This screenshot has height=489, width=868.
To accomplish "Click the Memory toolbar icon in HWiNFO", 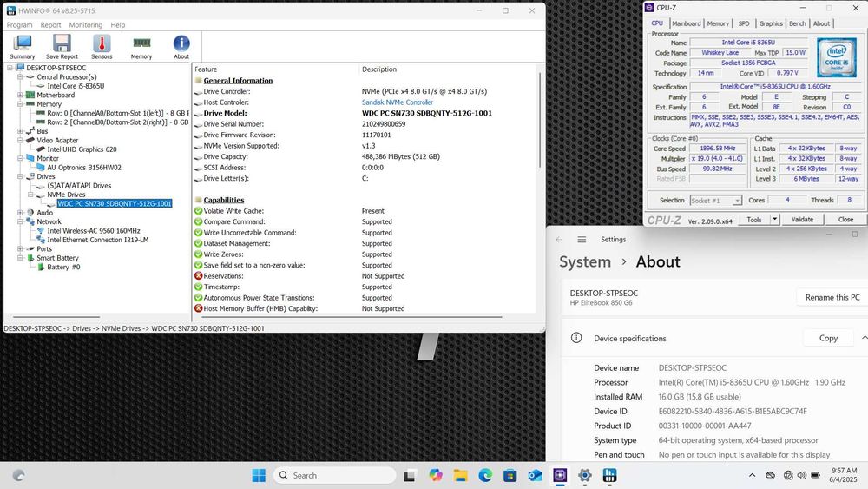I will point(141,43).
